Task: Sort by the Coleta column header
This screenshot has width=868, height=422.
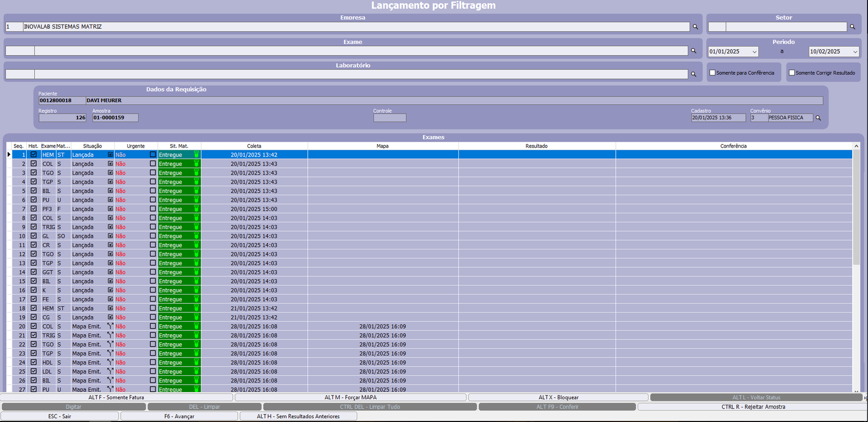Action: 254,146
